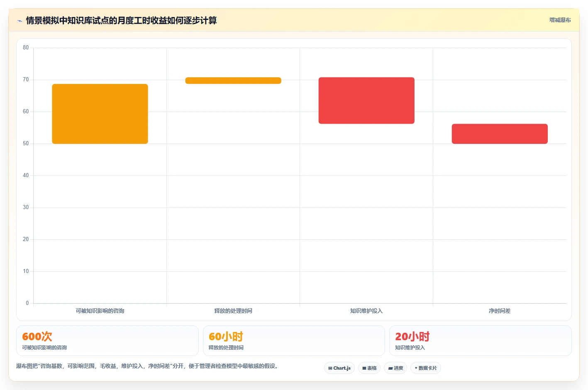Click the y-axis tick 10
Image resolution: width=588 pixels, height=390 pixels.
(x=26, y=271)
